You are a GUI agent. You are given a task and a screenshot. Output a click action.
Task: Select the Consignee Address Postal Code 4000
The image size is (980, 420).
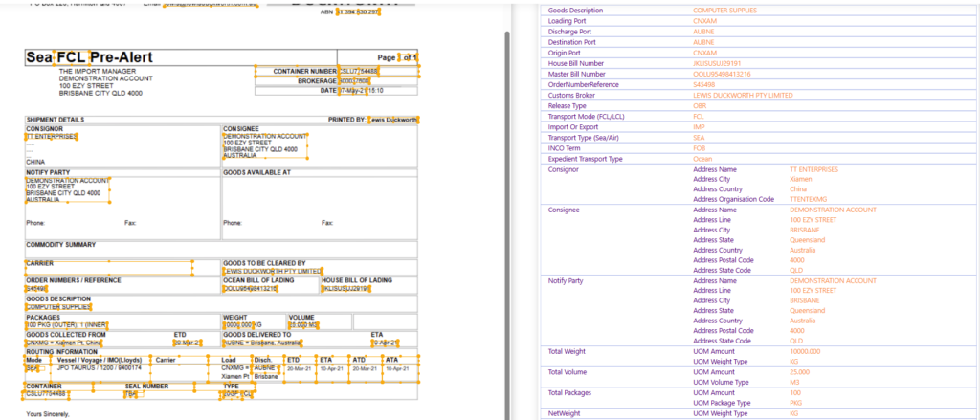click(x=797, y=260)
